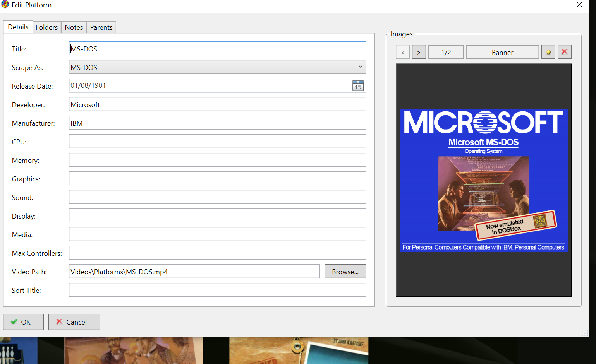Select the 1/2 image counter box
Image resolution: width=596 pixels, height=364 pixels.
point(446,52)
